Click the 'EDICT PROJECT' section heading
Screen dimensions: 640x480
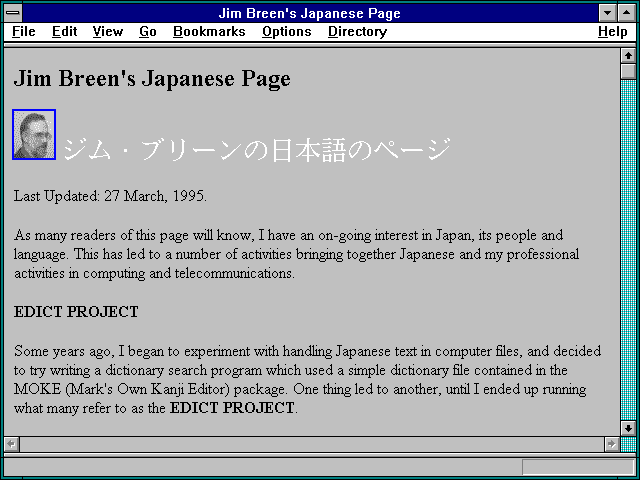[76, 312]
